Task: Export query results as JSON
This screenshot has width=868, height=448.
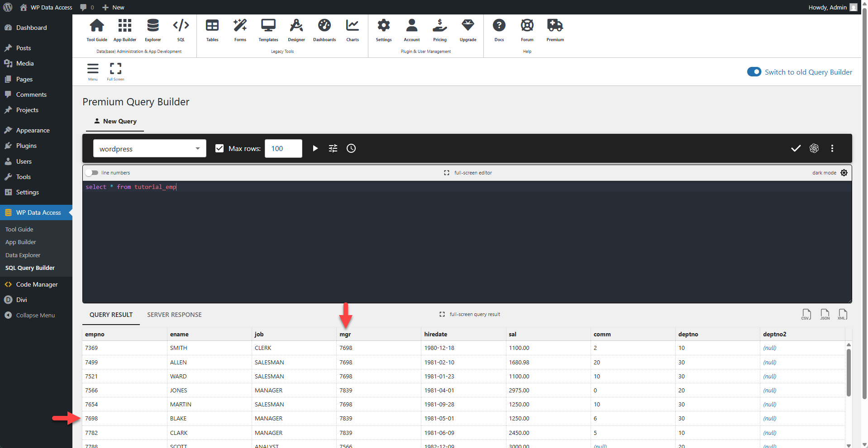Action: [x=824, y=314]
